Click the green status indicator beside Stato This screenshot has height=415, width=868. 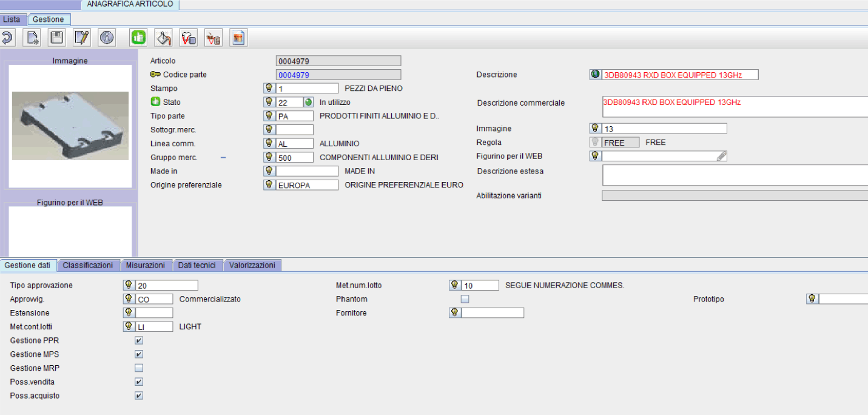[x=309, y=102]
